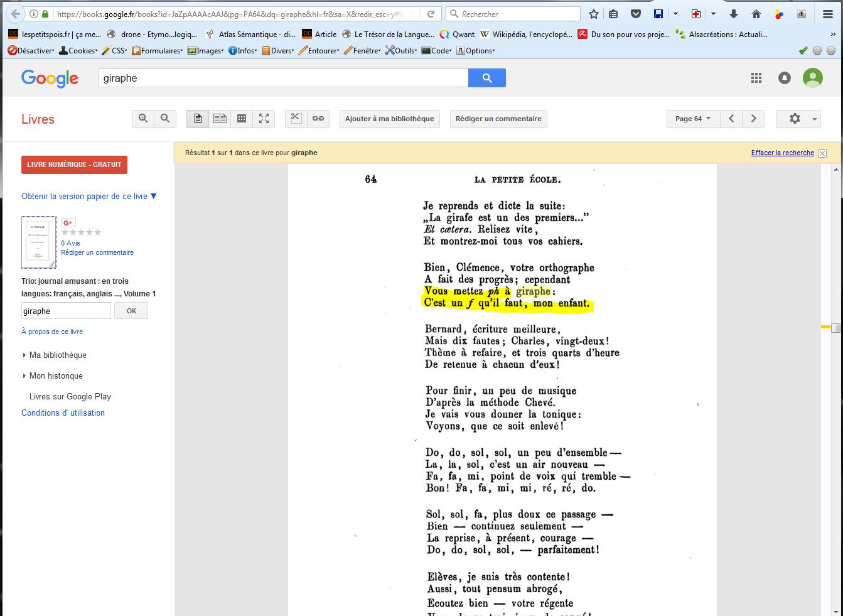Viewport: 843px width, 616px height.
Task: Click Ajouter à ma bibliothèque button
Action: point(389,119)
